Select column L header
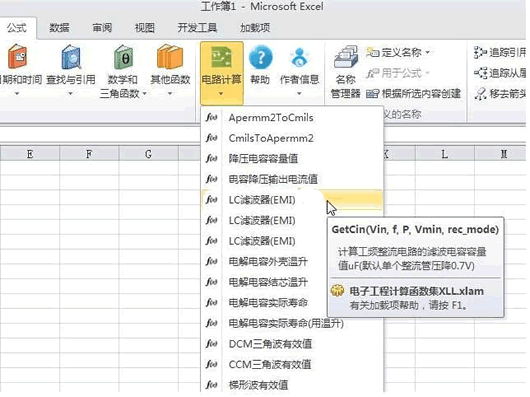The width and height of the screenshot is (530, 397). (x=444, y=154)
